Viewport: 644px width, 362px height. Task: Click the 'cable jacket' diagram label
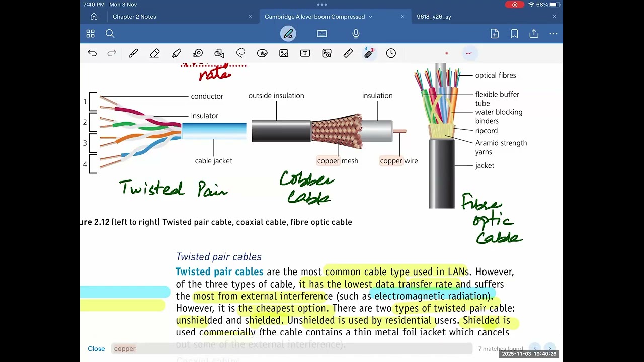pos(214,161)
